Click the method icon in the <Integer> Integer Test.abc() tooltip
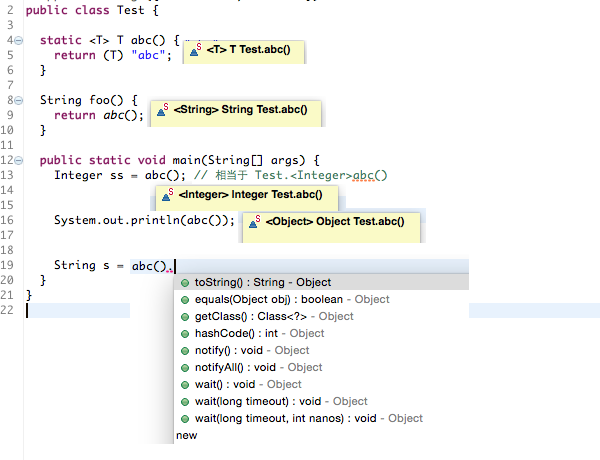The image size is (600, 460). (x=166, y=195)
